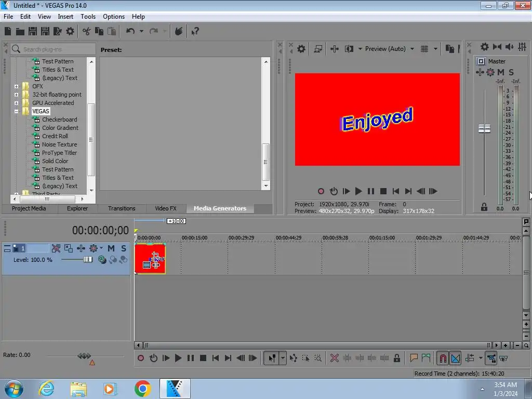Switch to Explorer tab
The image size is (532, 399).
pos(77,208)
